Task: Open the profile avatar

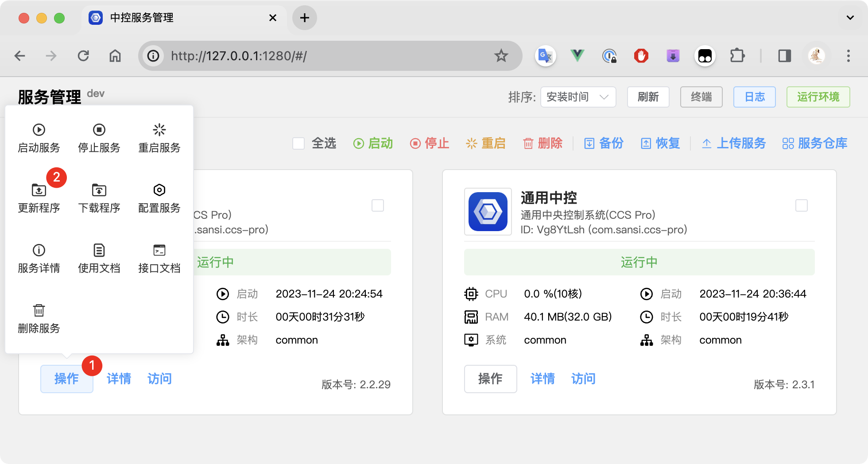Action: (x=817, y=56)
